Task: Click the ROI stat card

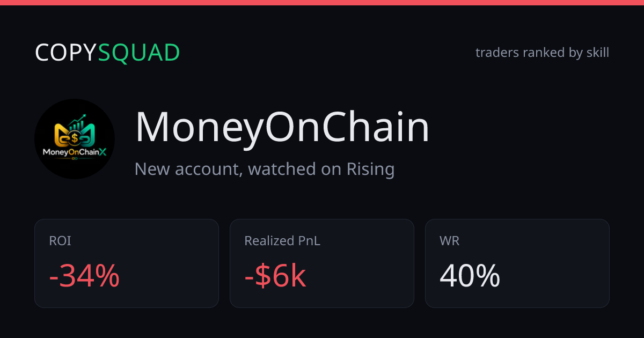Action: click(x=127, y=263)
